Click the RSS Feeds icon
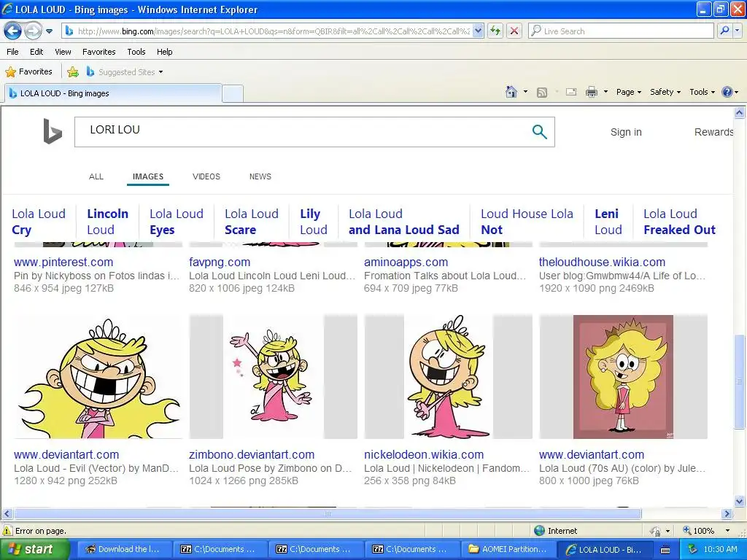The width and height of the screenshot is (747, 560). click(x=542, y=93)
